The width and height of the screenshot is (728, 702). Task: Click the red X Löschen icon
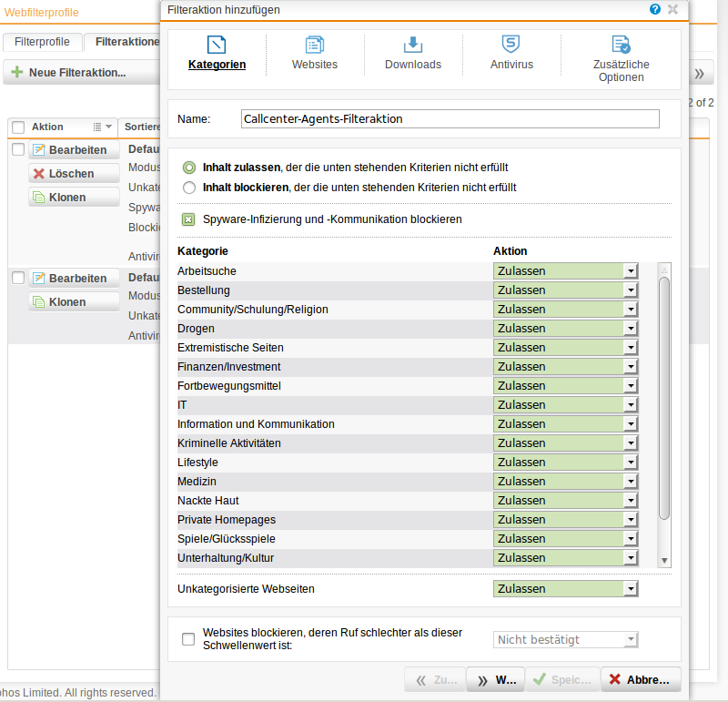click(40, 174)
